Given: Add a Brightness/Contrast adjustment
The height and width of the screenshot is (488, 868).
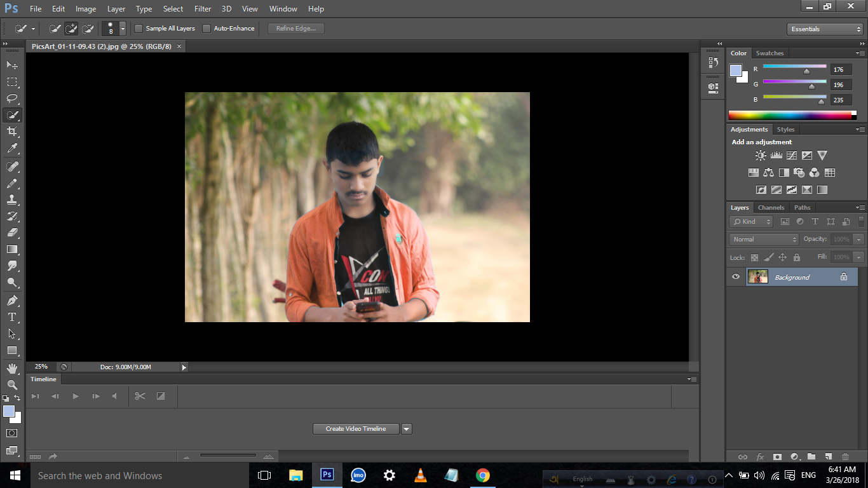Looking at the screenshot, I should tap(761, 155).
